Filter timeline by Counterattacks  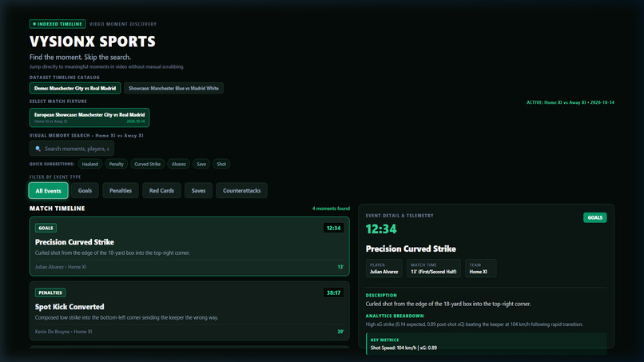click(x=241, y=191)
